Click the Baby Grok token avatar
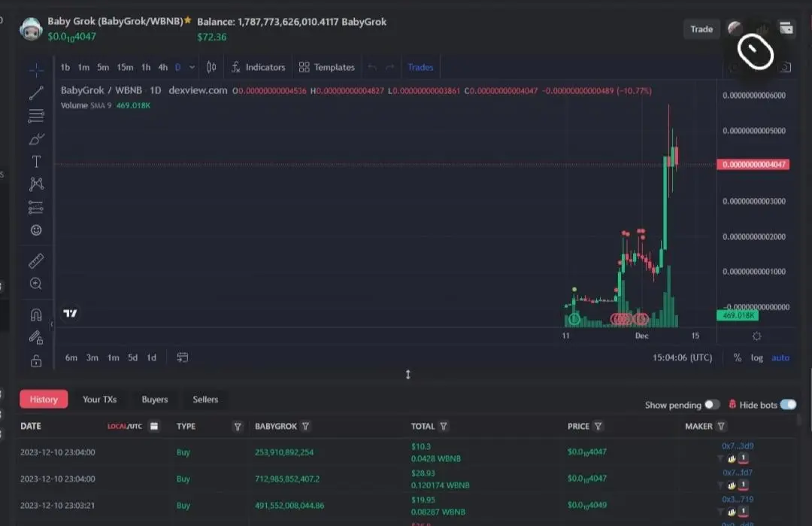This screenshot has height=526, width=812. tap(31, 29)
